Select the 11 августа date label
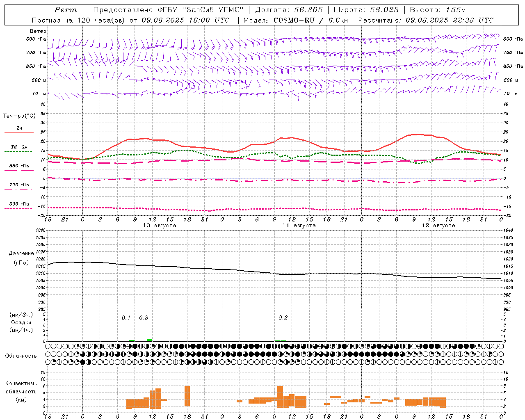 coord(299,226)
